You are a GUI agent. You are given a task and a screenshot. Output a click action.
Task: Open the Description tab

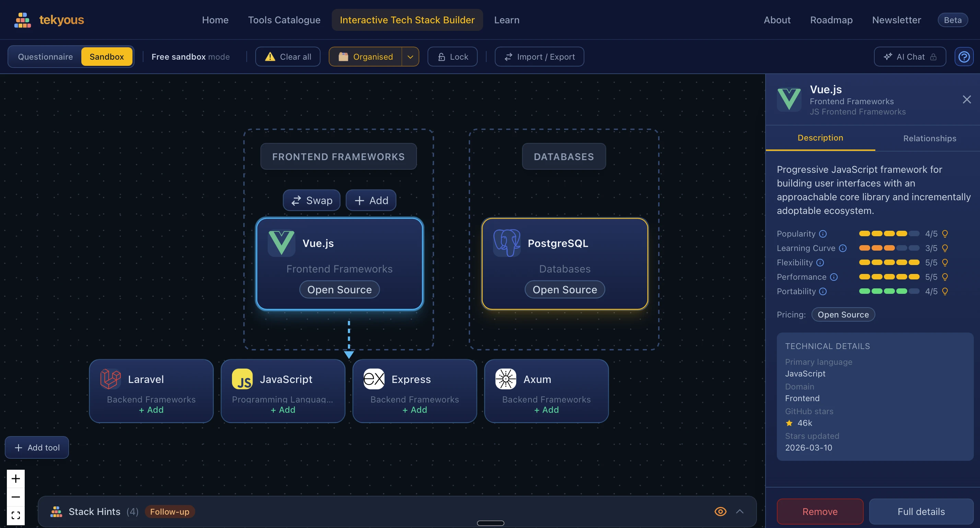pos(820,138)
